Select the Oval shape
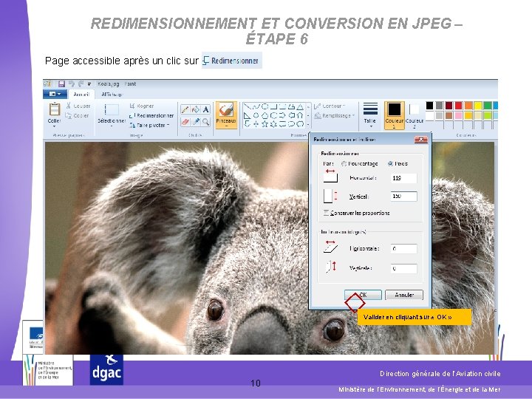The height and width of the screenshot is (399, 532). (265, 107)
